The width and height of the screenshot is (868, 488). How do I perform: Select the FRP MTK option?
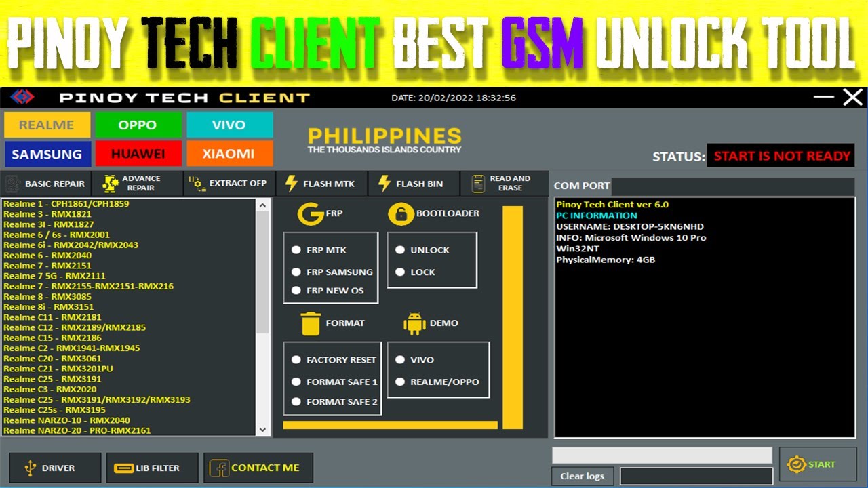296,250
